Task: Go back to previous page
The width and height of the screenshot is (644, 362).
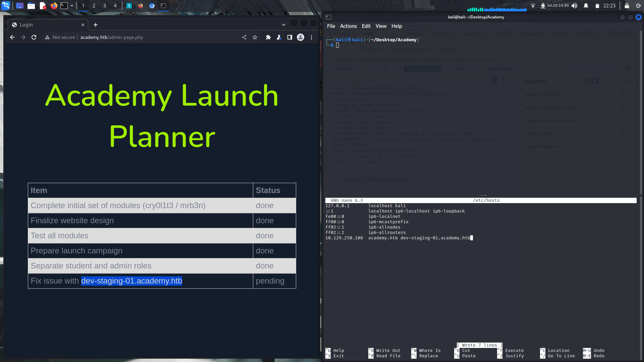Action: [12, 37]
